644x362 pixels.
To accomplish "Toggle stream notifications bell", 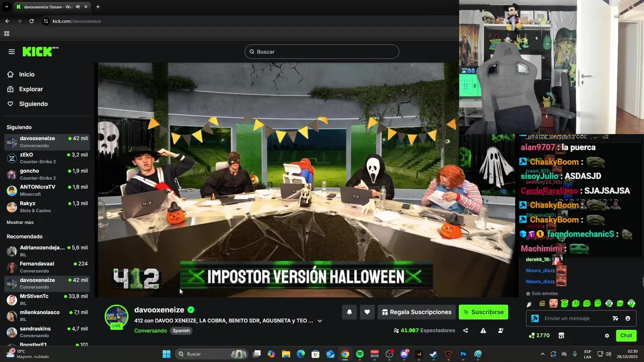I will (349, 312).
